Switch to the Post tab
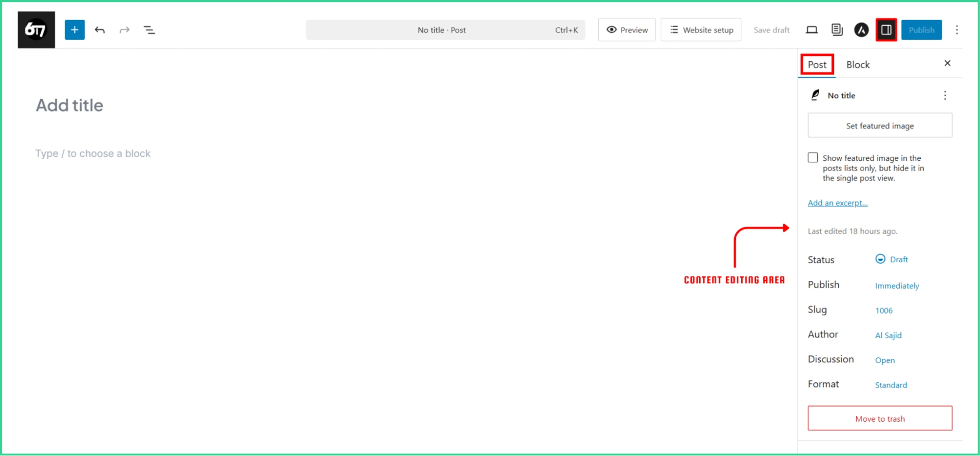980x456 pixels. coord(817,65)
